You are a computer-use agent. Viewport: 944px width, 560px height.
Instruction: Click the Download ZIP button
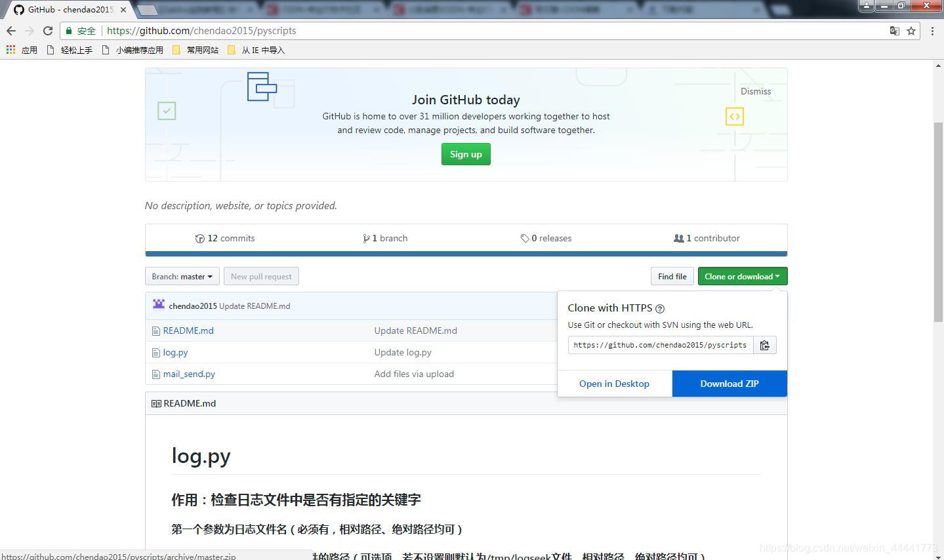pos(729,384)
